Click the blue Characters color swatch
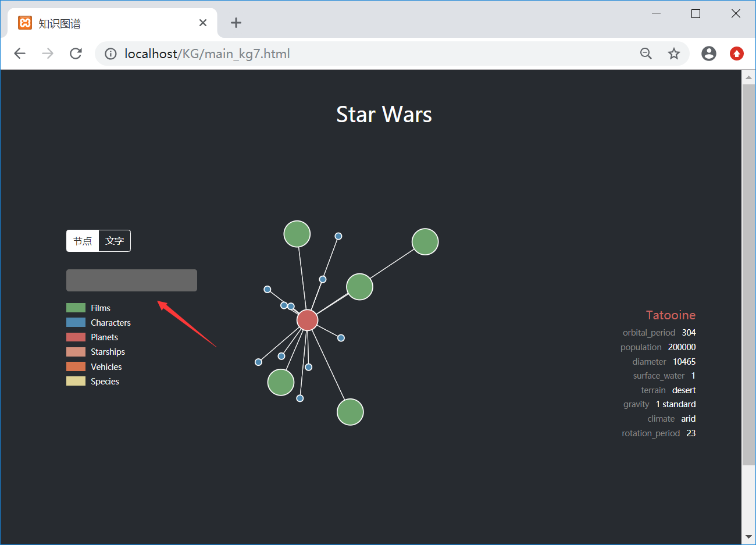This screenshot has height=545, width=756. tap(76, 322)
